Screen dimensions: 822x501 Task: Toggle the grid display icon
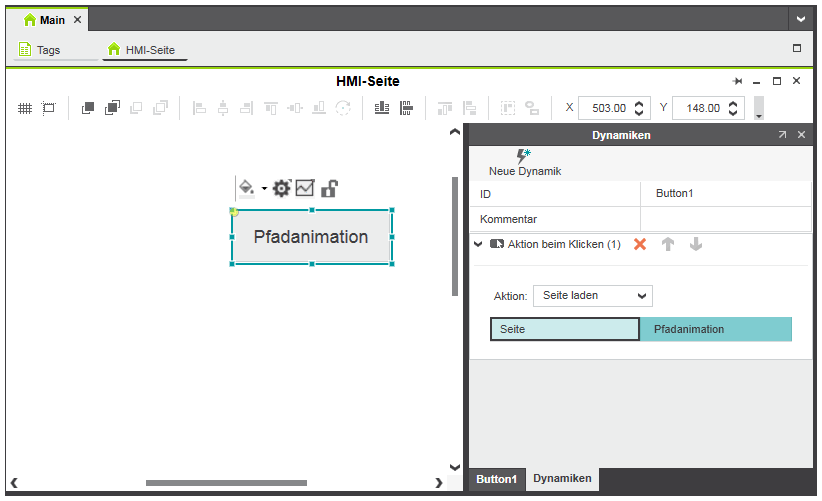tap(25, 108)
